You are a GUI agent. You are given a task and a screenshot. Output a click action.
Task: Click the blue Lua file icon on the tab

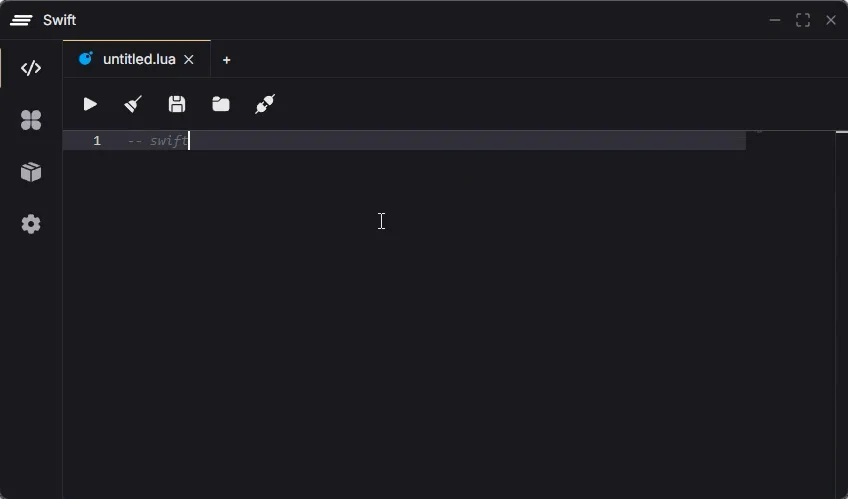point(85,58)
